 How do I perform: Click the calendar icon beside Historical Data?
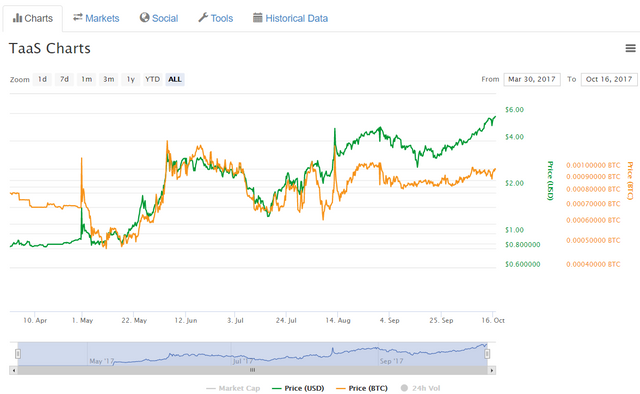point(258,18)
